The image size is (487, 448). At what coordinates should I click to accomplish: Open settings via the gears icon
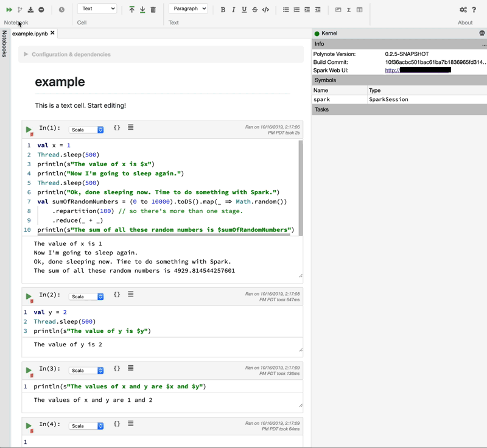(x=463, y=10)
